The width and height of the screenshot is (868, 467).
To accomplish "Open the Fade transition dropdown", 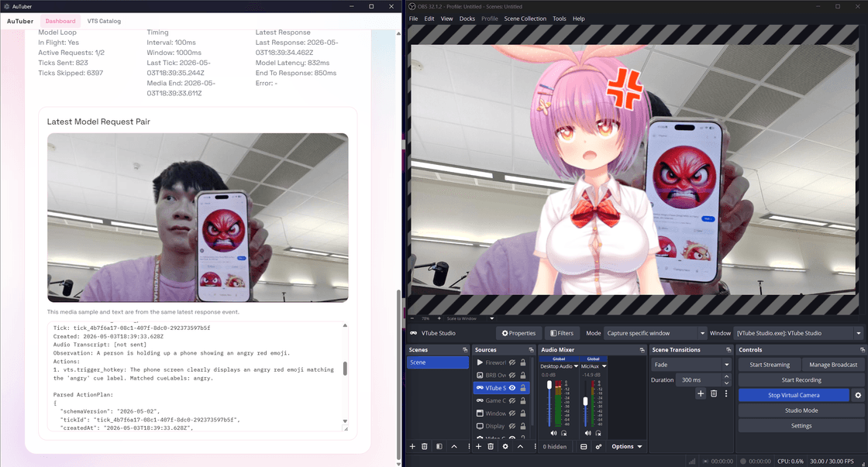I will coord(692,365).
